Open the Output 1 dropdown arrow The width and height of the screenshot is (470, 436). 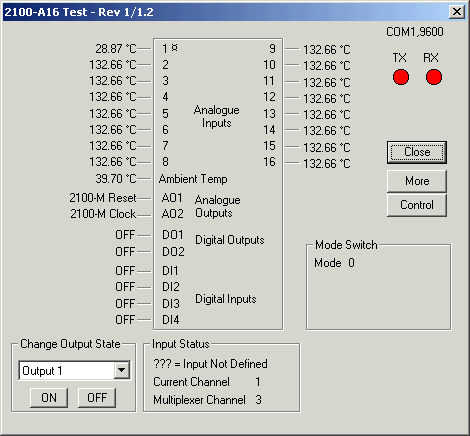pyautogui.click(x=122, y=370)
